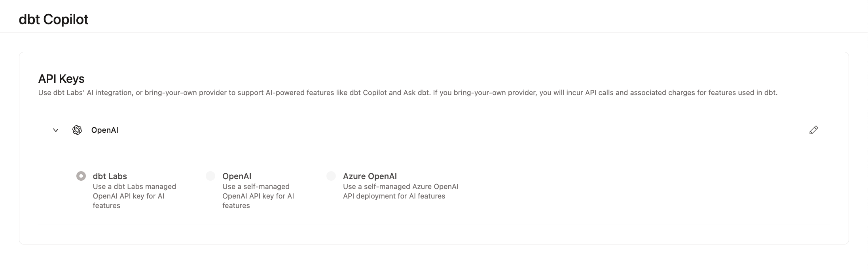The image size is (868, 275).
Task: Click the API Keys heading
Action: [61, 78]
